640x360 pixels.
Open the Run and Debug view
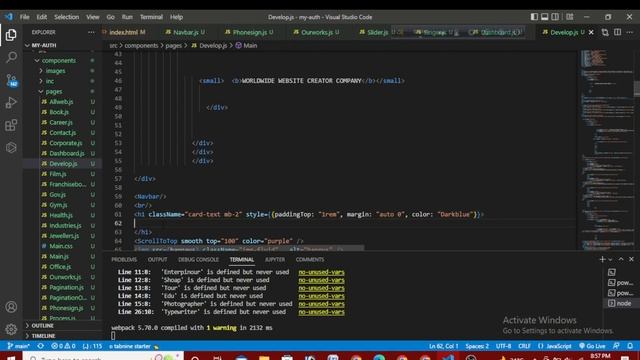(11, 102)
